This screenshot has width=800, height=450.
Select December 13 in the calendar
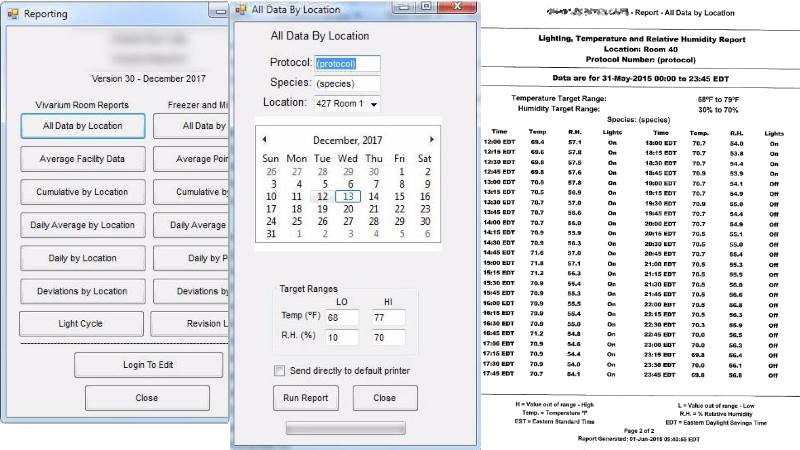coord(348,196)
